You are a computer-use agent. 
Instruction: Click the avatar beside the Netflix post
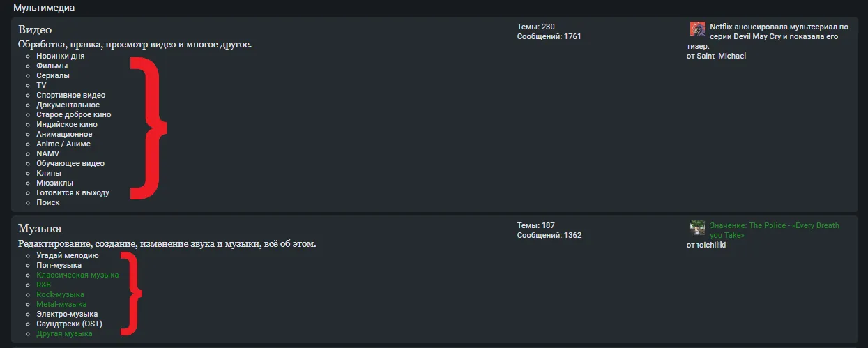[697, 29]
